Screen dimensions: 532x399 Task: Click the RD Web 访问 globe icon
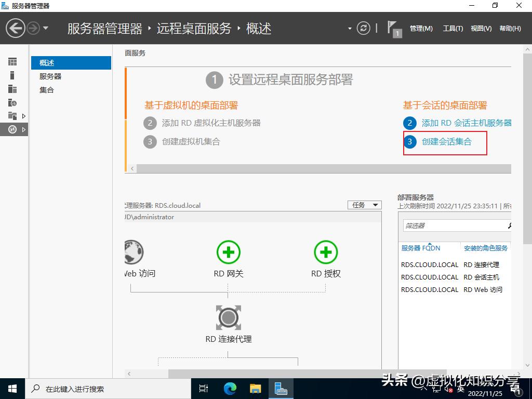click(134, 252)
